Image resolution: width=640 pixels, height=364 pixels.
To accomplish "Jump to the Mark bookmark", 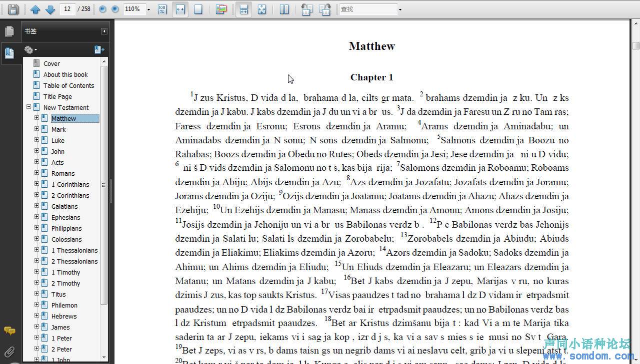I will point(58,129).
